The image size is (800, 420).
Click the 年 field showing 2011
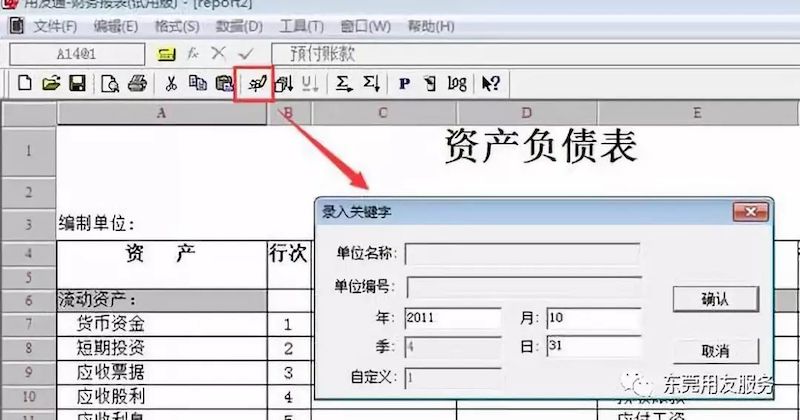pyautogui.click(x=452, y=319)
